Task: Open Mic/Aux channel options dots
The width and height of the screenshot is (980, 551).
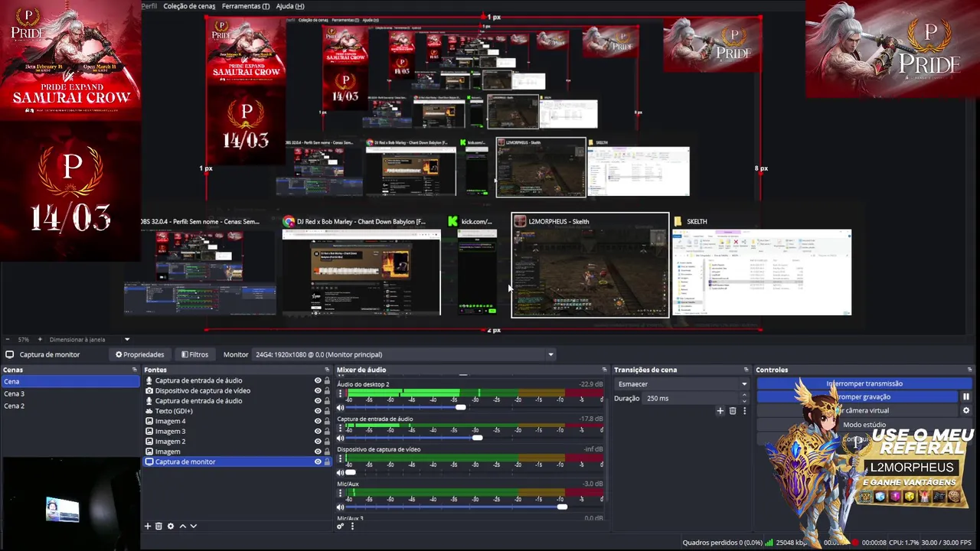Action: click(341, 494)
